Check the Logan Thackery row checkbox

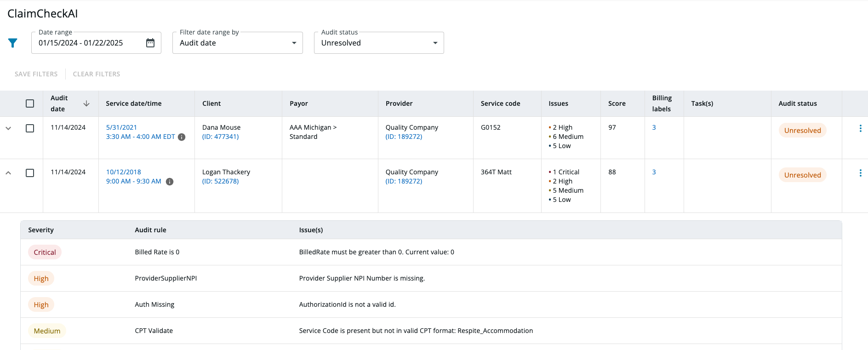click(x=30, y=173)
